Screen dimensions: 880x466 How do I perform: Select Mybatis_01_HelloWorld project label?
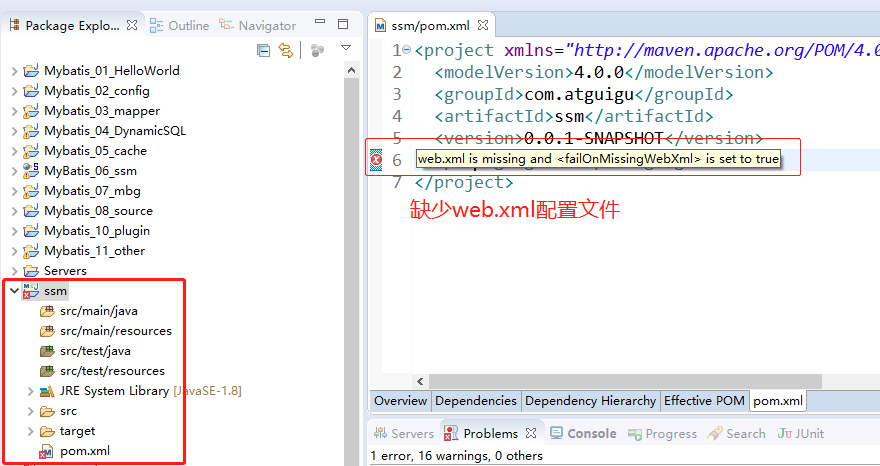[x=112, y=71]
